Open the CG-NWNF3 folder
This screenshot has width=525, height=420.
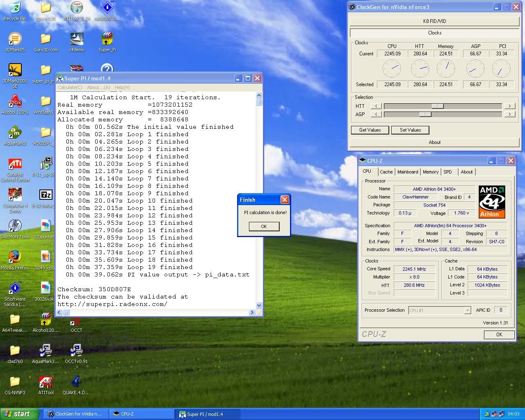click(15, 385)
